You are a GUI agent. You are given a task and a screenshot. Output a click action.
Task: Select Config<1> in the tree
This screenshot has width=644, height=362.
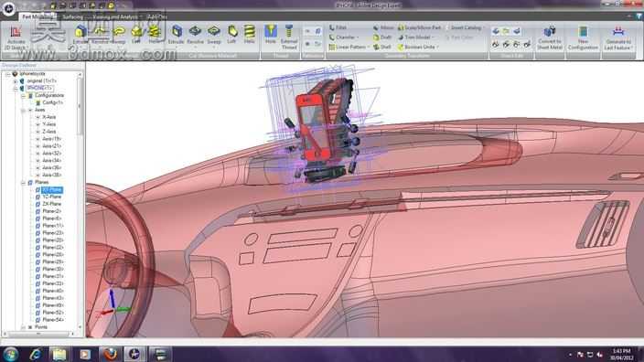53,102
